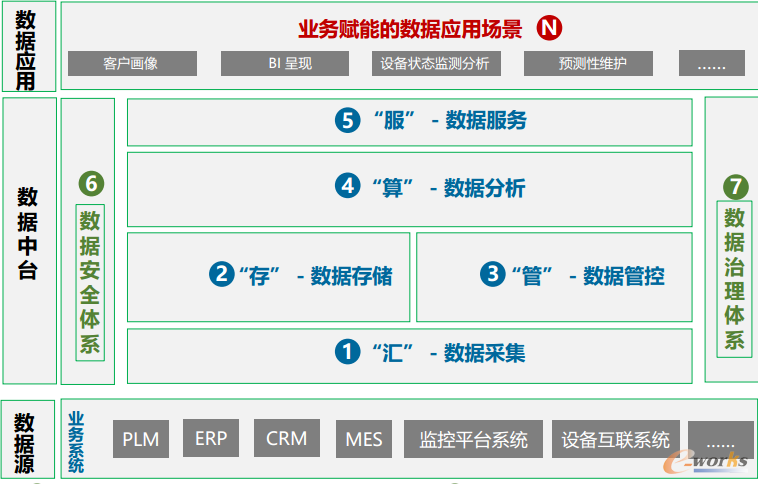The height and width of the screenshot is (484, 758).
Task: Select the 设备状态监测分析 box
Action: tap(436, 63)
